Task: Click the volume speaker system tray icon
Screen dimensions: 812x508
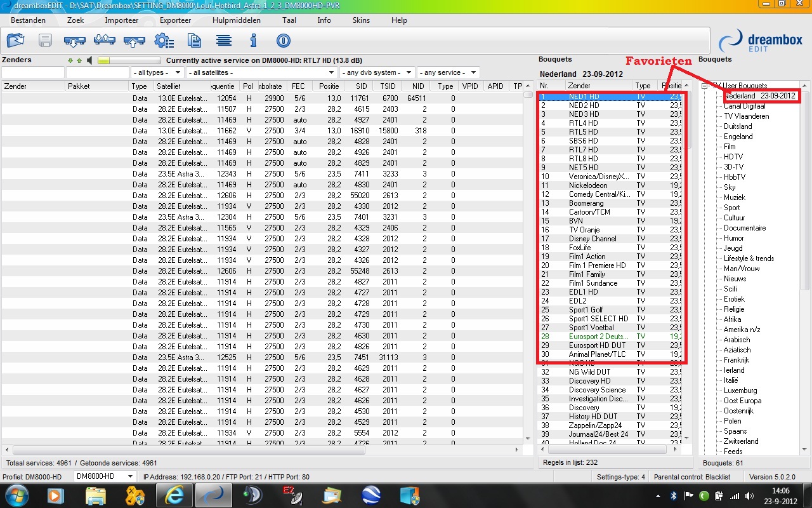Action: pyautogui.click(x=749, y=495)
